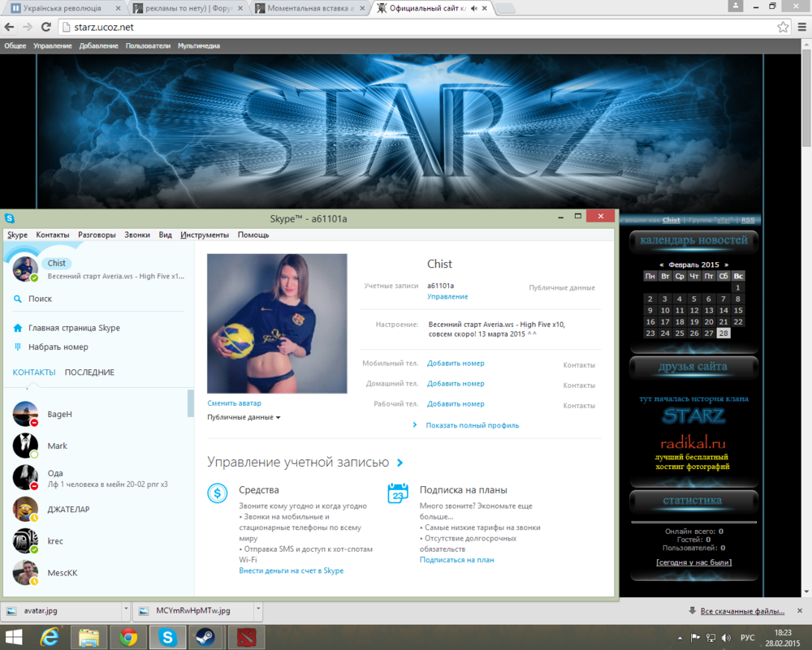The width and height of the screenshot is (812, 650).
Task: Open the Инструменты menu in Skype
Action: click(x=205, y=235)
